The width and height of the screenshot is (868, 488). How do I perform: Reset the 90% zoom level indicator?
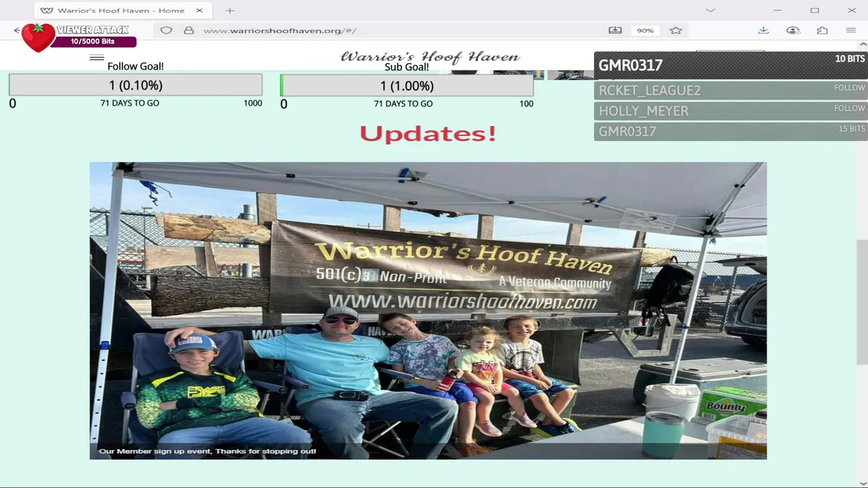click(x=645, y=30)
